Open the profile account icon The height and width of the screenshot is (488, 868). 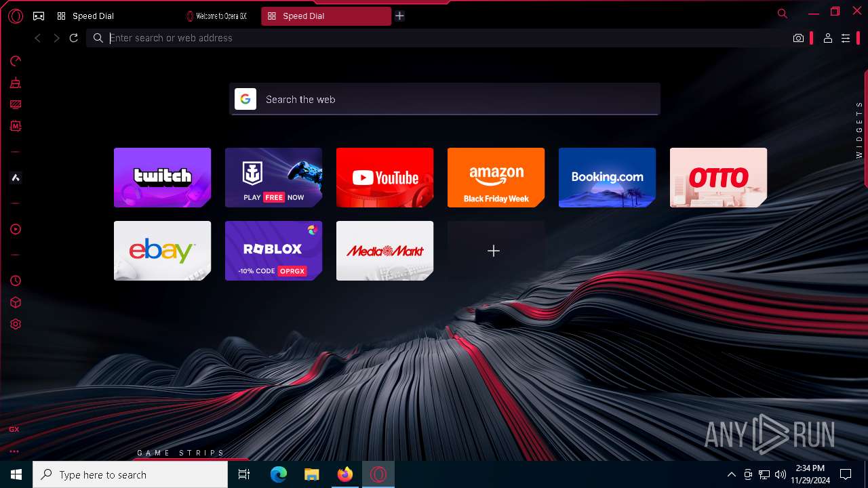click(x=827, y=38)
